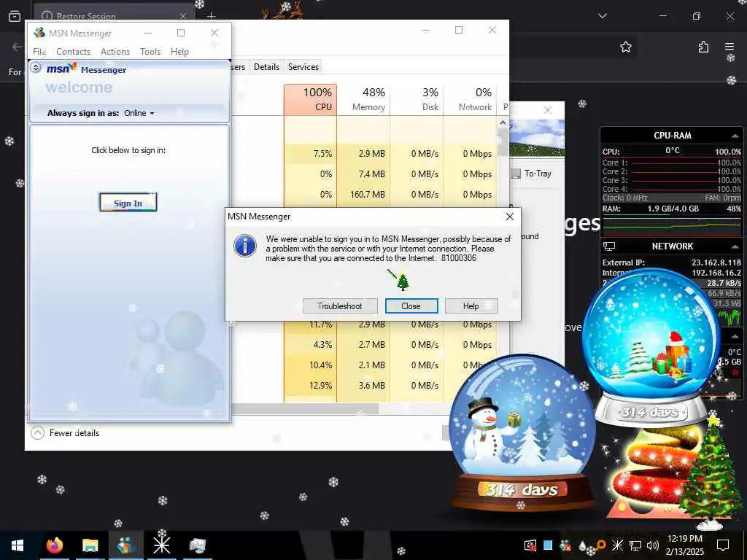
Task: Bookmark this page with the star icon
Action: 625,47
